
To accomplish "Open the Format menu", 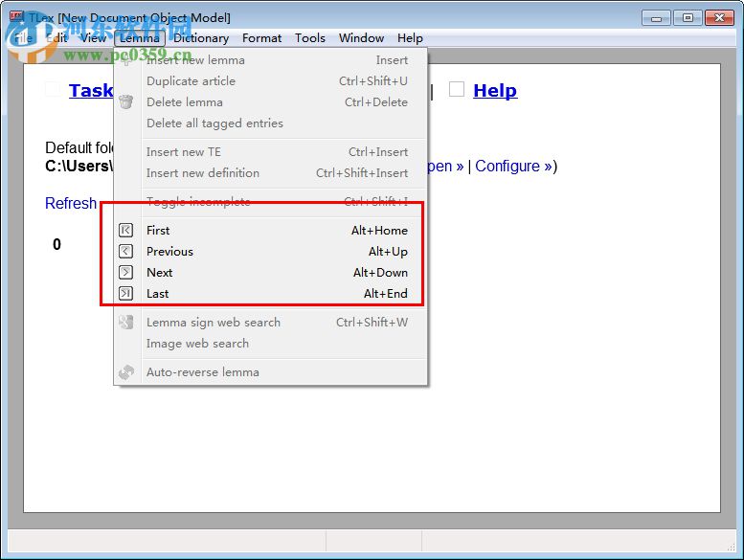I will (x=261, y=38).
